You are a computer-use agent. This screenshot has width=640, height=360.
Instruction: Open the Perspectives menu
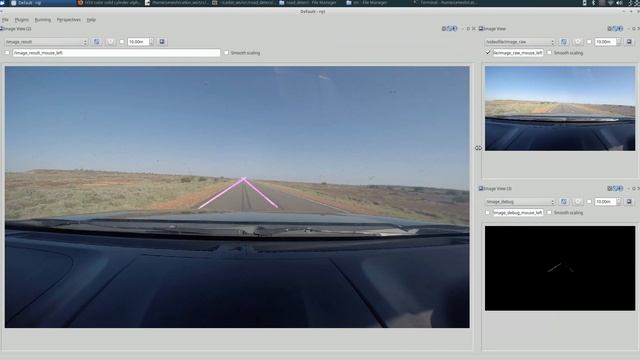pyautogui.click(x=69, y=20)
